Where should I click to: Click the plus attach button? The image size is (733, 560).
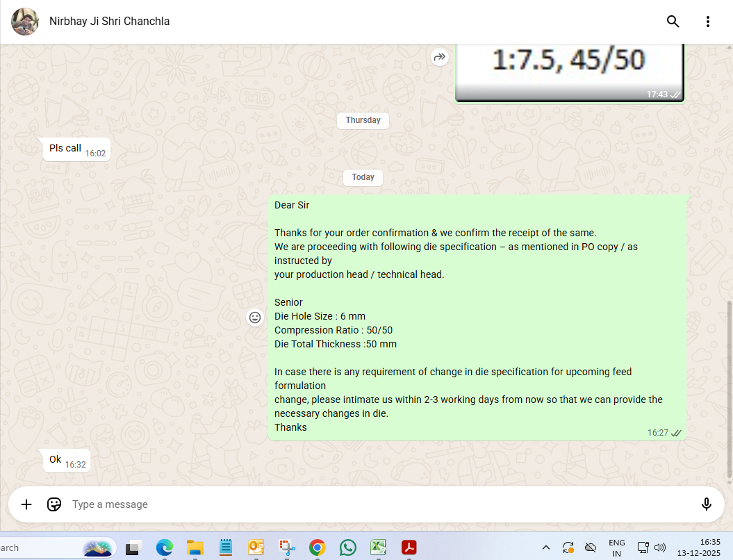point(26,504)
